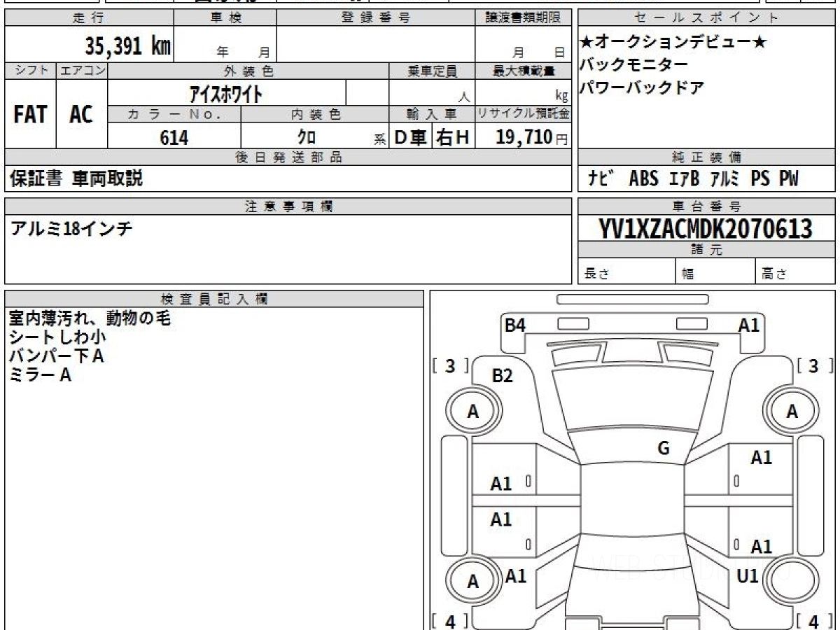This screenshot has width=840, height=630.
Task: Select the 登録番号 header
Action: point(376,18)
